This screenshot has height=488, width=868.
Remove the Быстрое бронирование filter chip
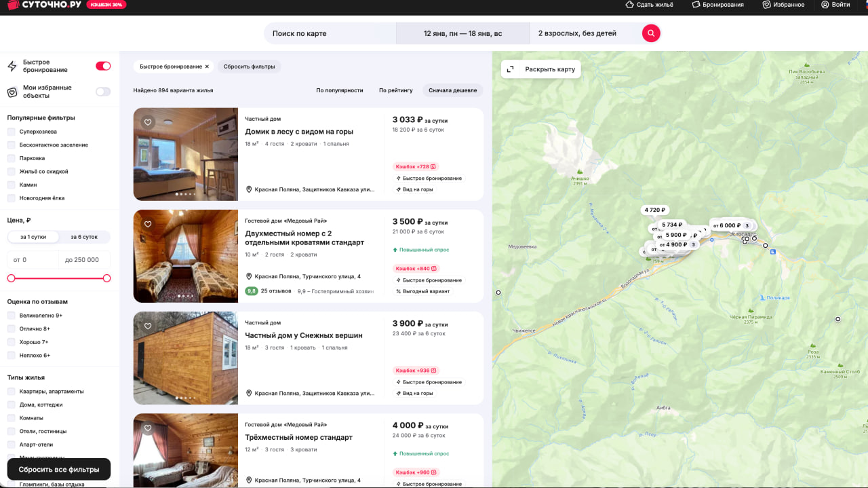tap(207, 67)
